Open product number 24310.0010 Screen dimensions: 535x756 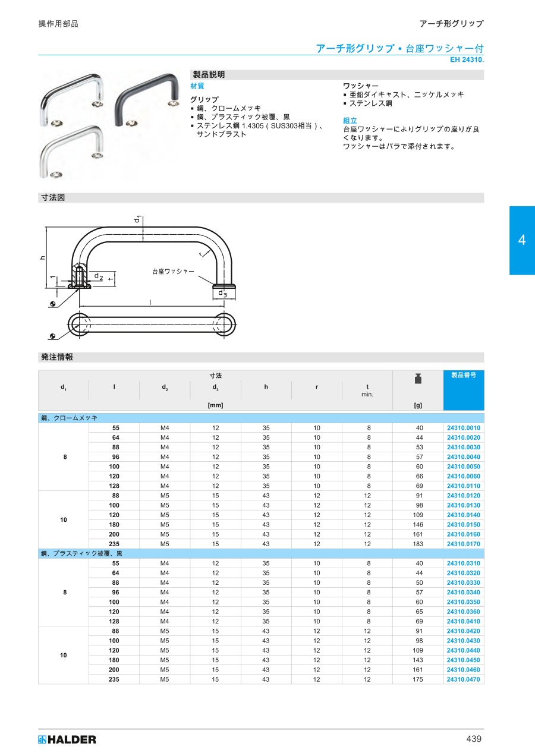tap(463, 428)
